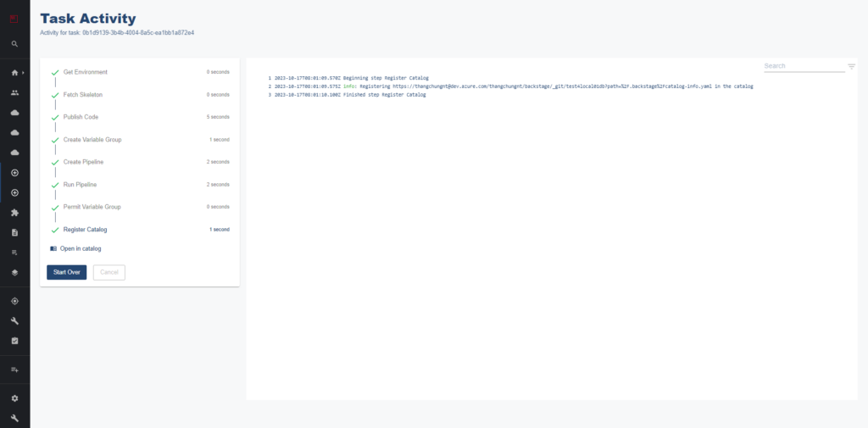The height and width of the screenshot is (428, 868).
Task: Focus the log Search input field
Action: (x=802, y=66)
